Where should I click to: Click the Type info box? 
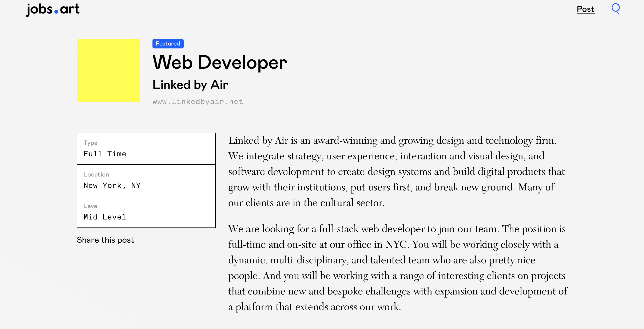pyautogui.click(x=146, y=149)
